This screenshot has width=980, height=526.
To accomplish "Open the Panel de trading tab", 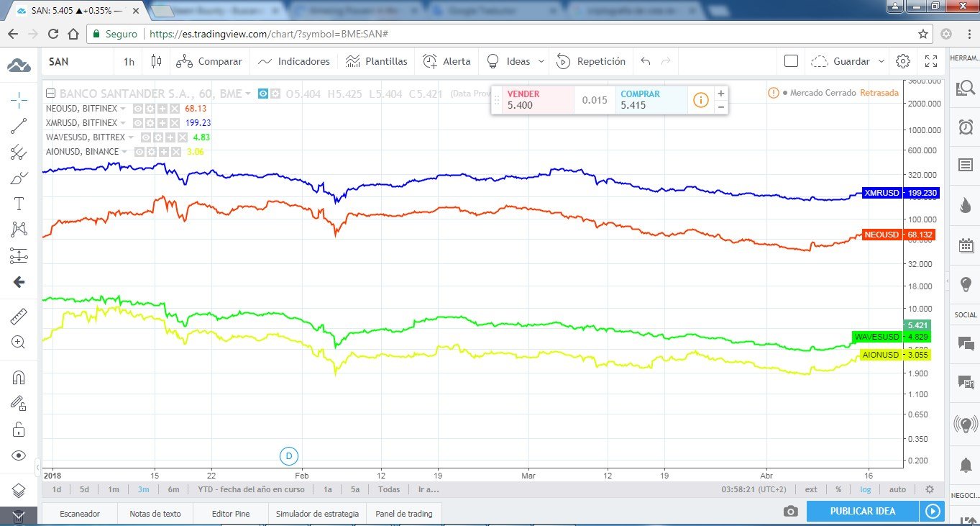I will click(x=404, y=514).
